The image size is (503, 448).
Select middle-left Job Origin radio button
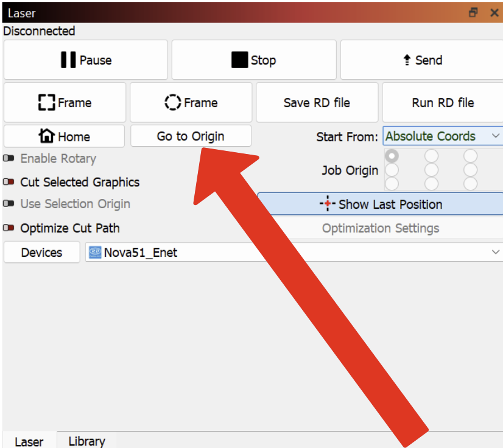(x=392, y=170)
